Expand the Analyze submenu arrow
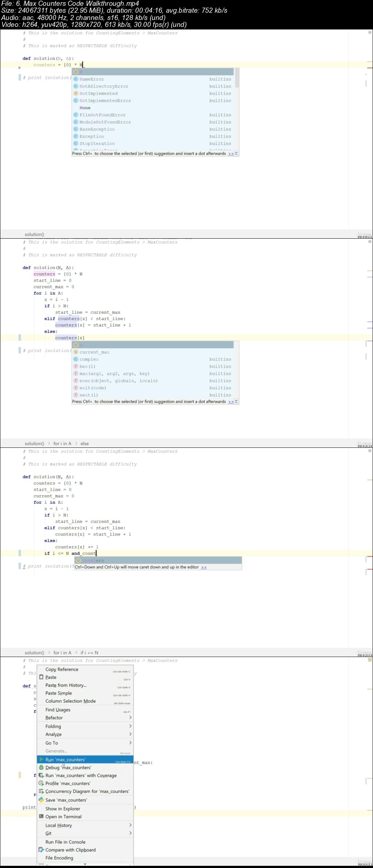Screen dimensions: 373x868 (x=130, y=734)
